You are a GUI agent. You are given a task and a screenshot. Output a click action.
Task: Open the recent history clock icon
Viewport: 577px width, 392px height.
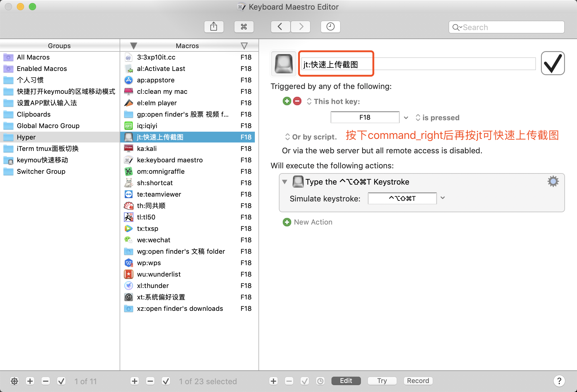(330, 27)
